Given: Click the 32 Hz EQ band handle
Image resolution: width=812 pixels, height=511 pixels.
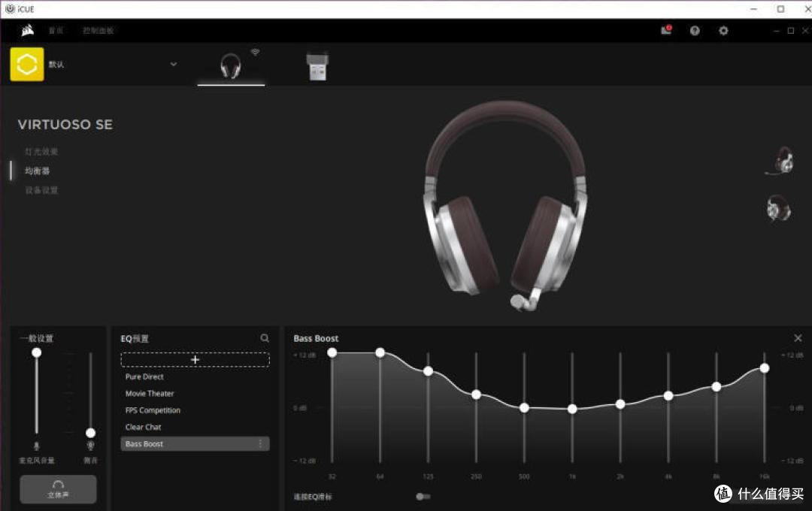Looking at the screenshot, I should [332, 352].
